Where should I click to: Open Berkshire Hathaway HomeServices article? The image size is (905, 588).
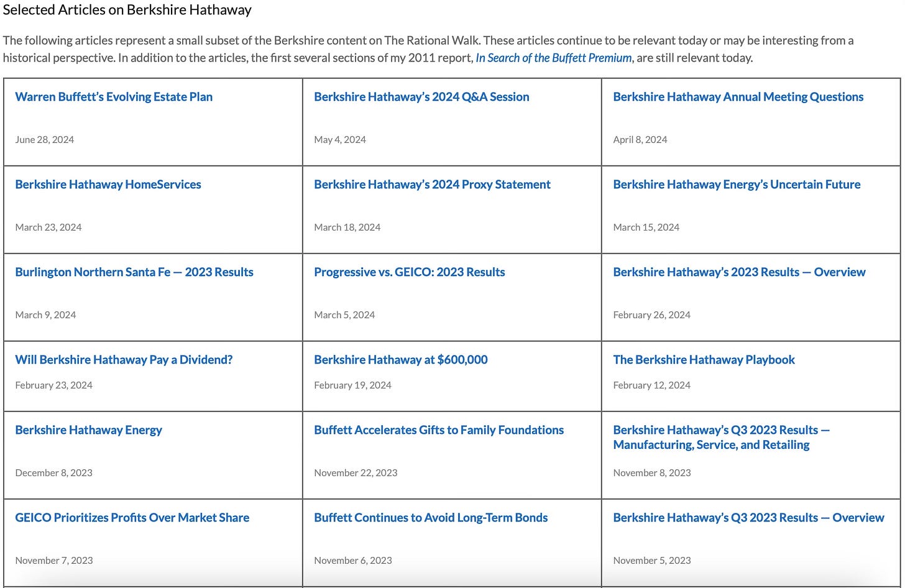[108, 185]
